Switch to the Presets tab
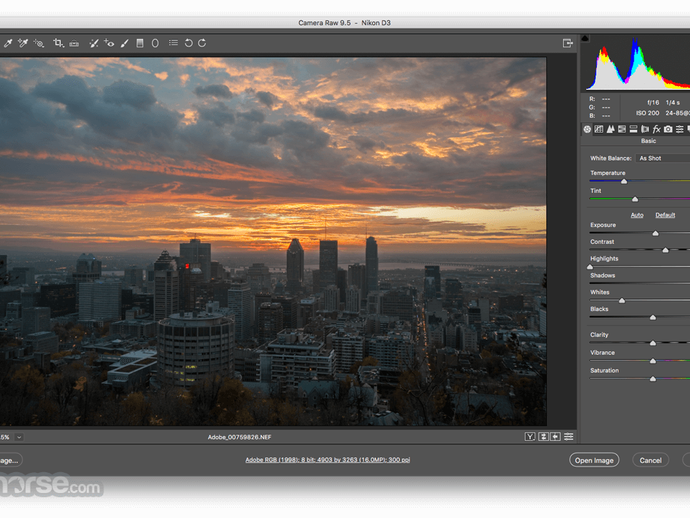 pyautogui.click(x=680, y=129)
